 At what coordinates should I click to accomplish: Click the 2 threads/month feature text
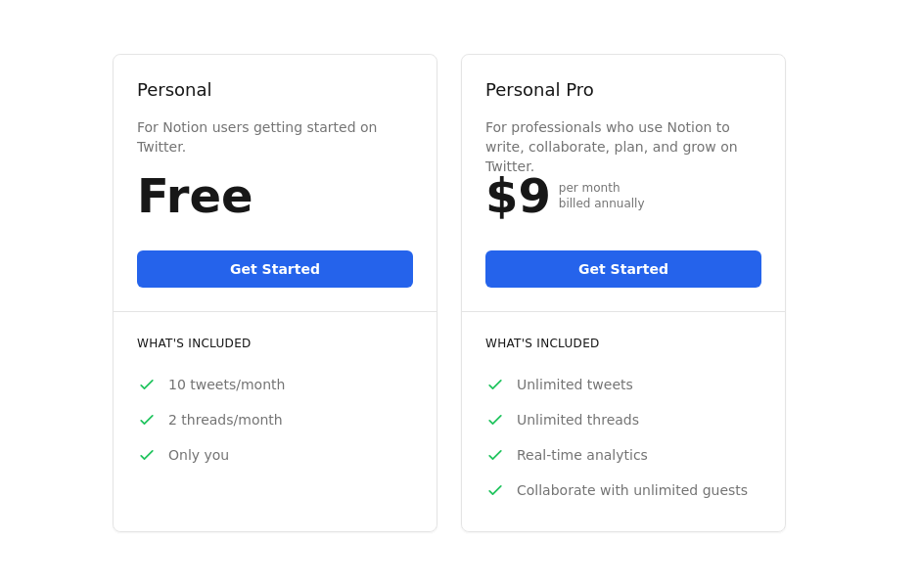(x=225, y=420)
